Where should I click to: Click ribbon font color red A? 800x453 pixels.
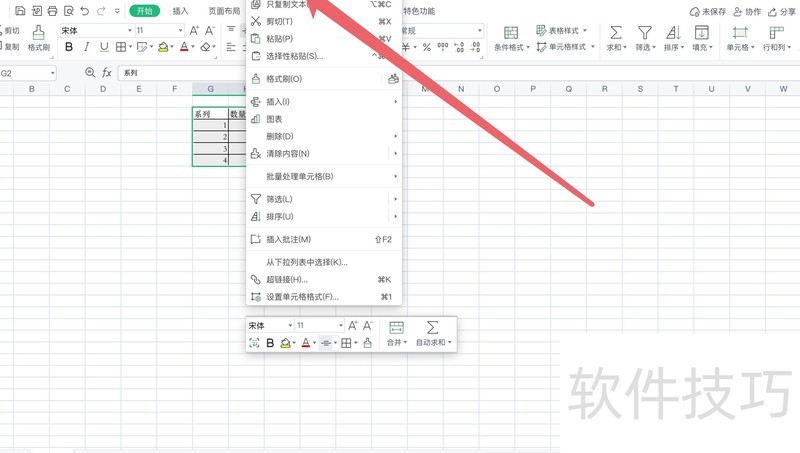184,47
